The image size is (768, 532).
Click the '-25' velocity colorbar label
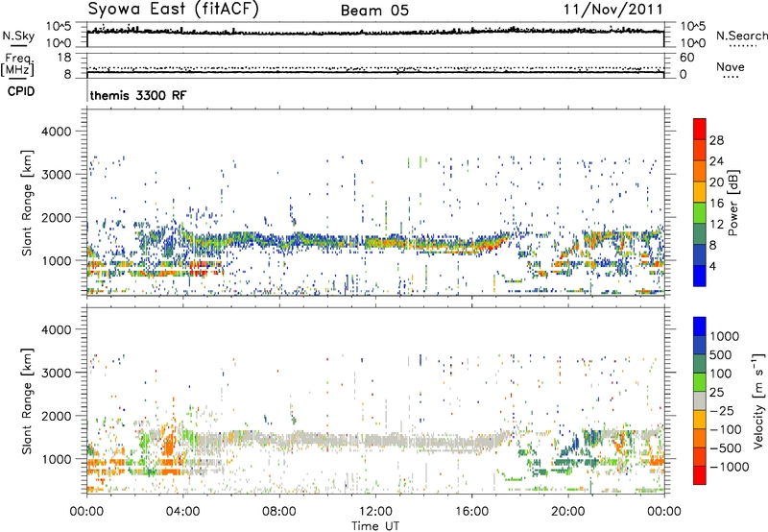click(722, 411)
